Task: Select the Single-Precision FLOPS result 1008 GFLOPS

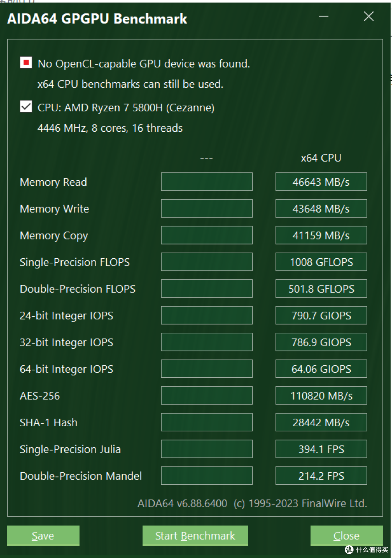Action: click(x=321, y=262)
